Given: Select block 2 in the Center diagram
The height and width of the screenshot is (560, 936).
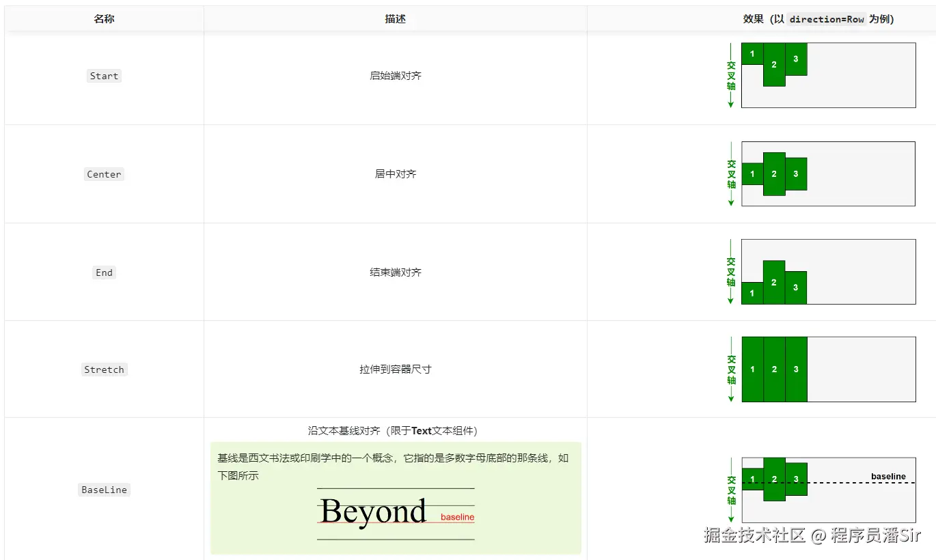Looking at the screenshot, I should pyautogui.click(x=774, y=174).
